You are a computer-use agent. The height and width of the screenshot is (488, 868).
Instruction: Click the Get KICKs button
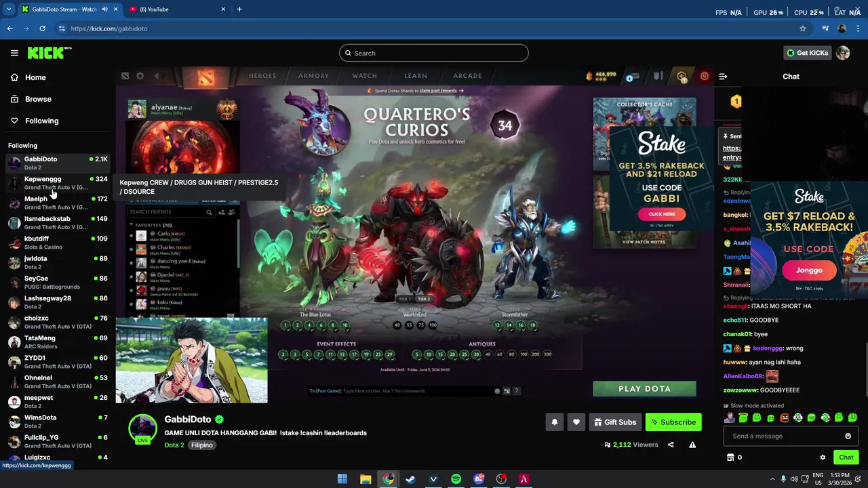[x=807, y=53]
